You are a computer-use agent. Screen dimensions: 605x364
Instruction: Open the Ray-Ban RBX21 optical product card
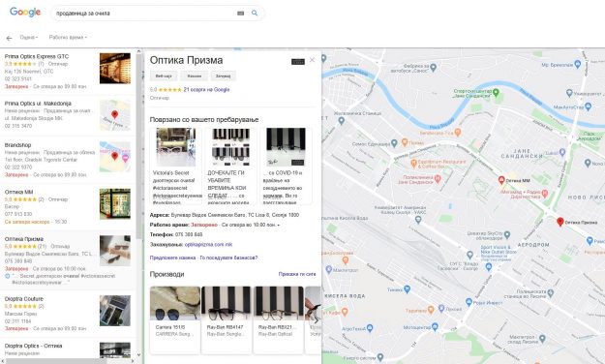point(278,320)
